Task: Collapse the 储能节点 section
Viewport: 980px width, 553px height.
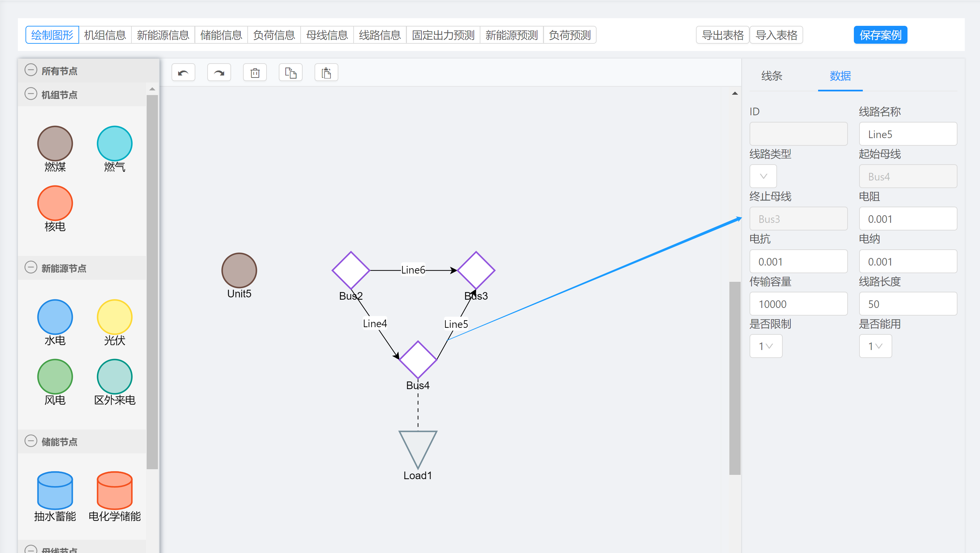Action: (30, 441)
